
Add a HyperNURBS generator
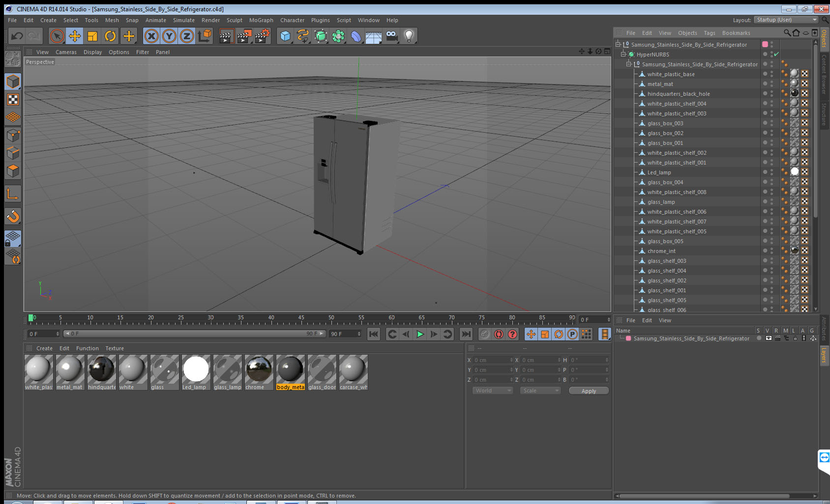pyautogui.click(x=321, y=36)
